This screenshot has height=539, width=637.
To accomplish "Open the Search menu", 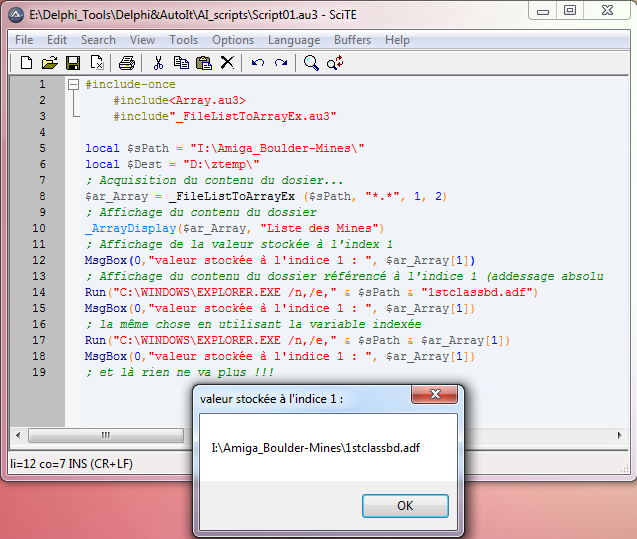I will coord(98,40).
